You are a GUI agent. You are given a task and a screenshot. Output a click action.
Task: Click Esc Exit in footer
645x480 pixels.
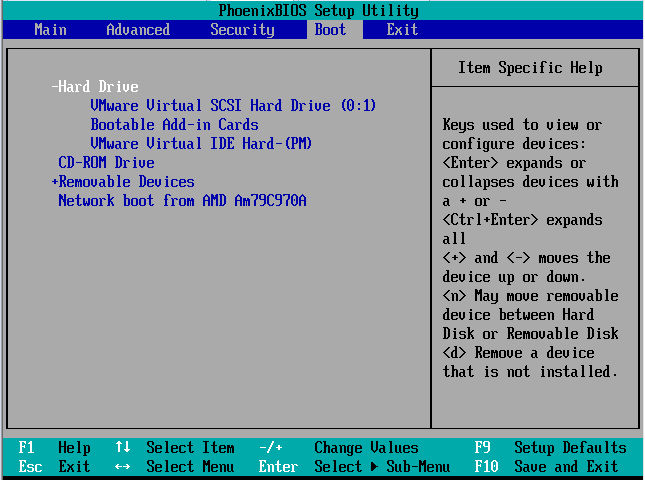coord(54,466)
